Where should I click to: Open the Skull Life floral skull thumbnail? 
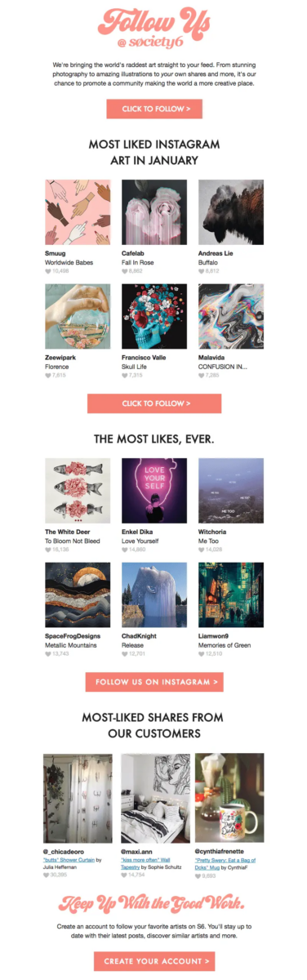(153, 317)
